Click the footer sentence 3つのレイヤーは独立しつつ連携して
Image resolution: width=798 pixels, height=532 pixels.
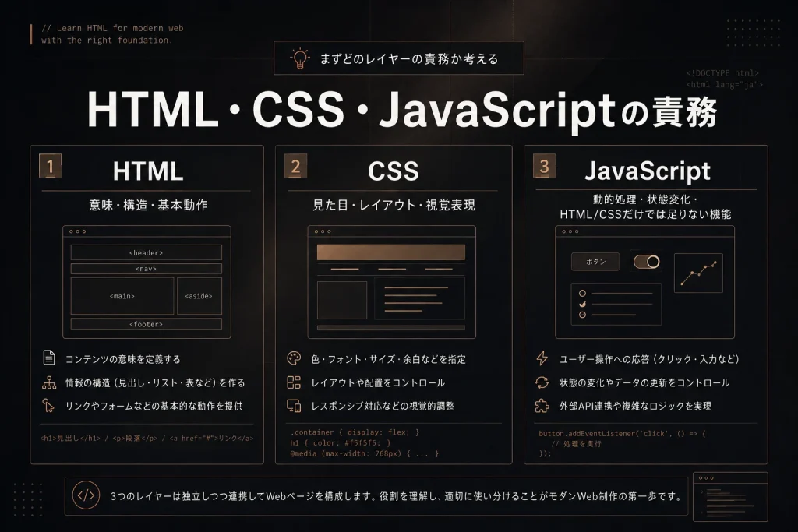397,496
